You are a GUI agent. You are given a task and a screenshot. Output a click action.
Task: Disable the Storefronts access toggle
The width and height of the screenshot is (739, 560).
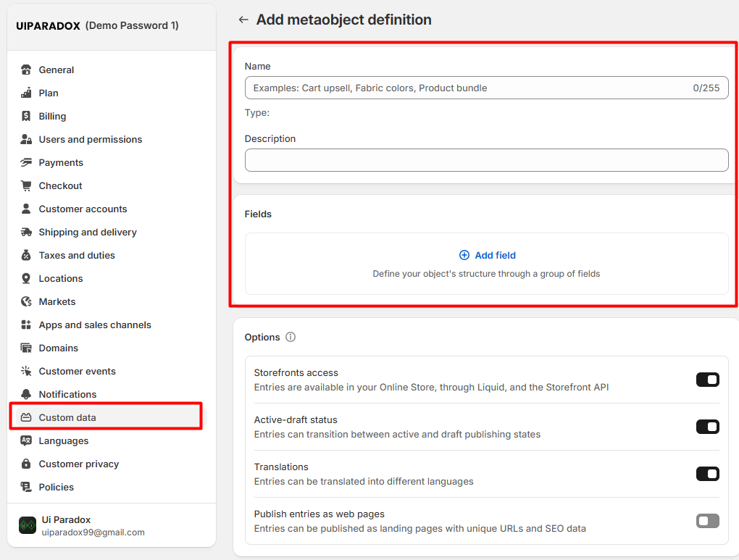707,380
